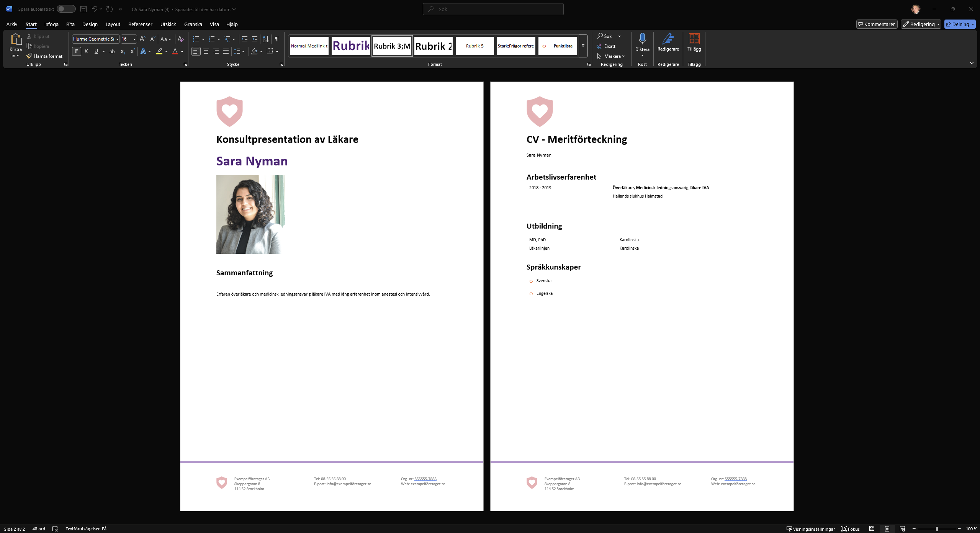This screenshot has width=980, height=533.
Task: Click the Increase Indent icon
Action: 255,39
